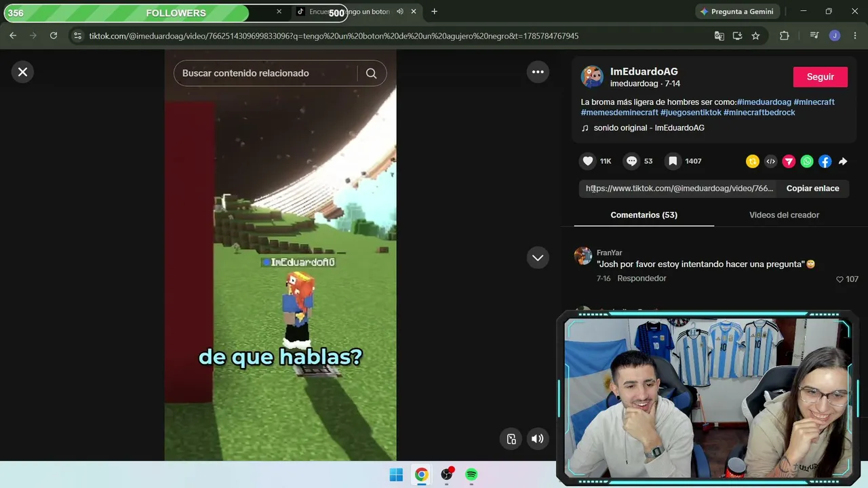Reply to FranYar's comment with Respondedor
This screenshot has width=868, height=488.
(x=642, y=279)
